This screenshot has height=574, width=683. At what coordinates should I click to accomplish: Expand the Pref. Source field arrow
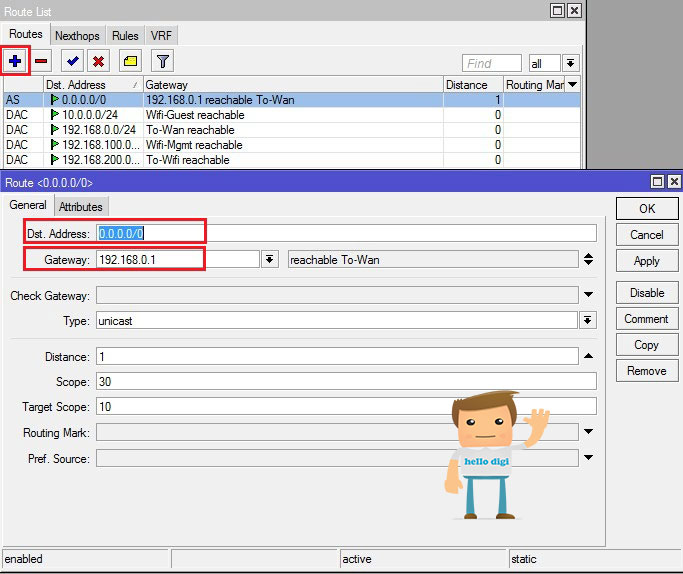coord(588,458)
